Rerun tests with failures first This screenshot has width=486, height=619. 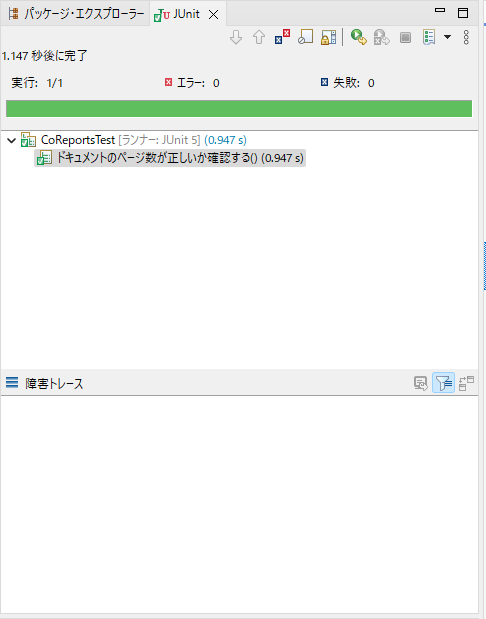[382, 37]
